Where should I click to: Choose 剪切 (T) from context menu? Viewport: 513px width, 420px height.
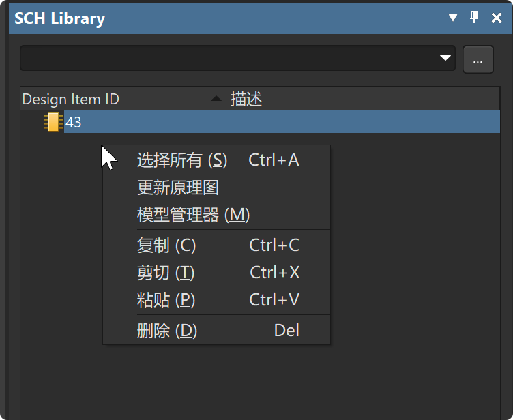(x=166, y=273)
